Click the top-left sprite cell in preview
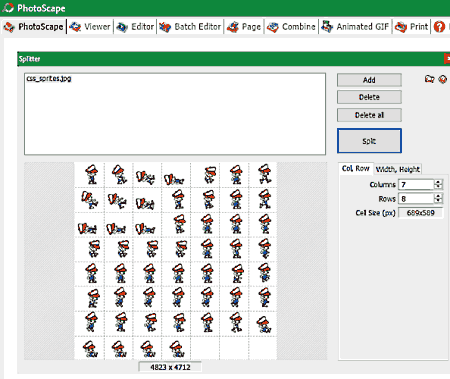The height and width of the screenshot is (379, 450). [x=90, y=175]
